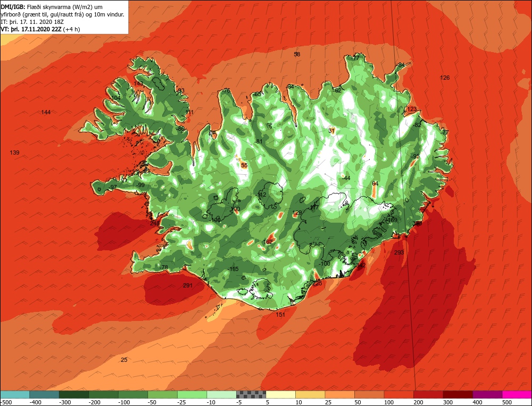
Task: Click the map value 139 on the west edge
Action: click(x=14, y=153)
